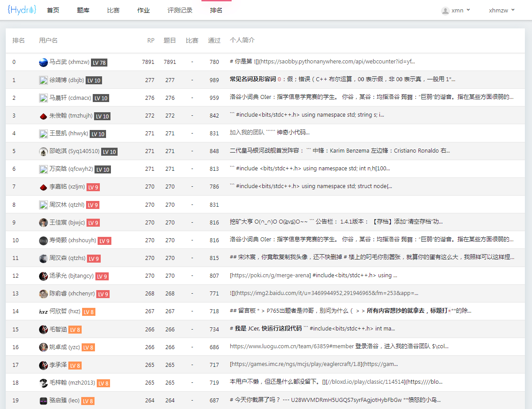This screenshot has width=532, height=409.
Task: Switch to 评测记录 tab
Action: (x=180, y=10)
